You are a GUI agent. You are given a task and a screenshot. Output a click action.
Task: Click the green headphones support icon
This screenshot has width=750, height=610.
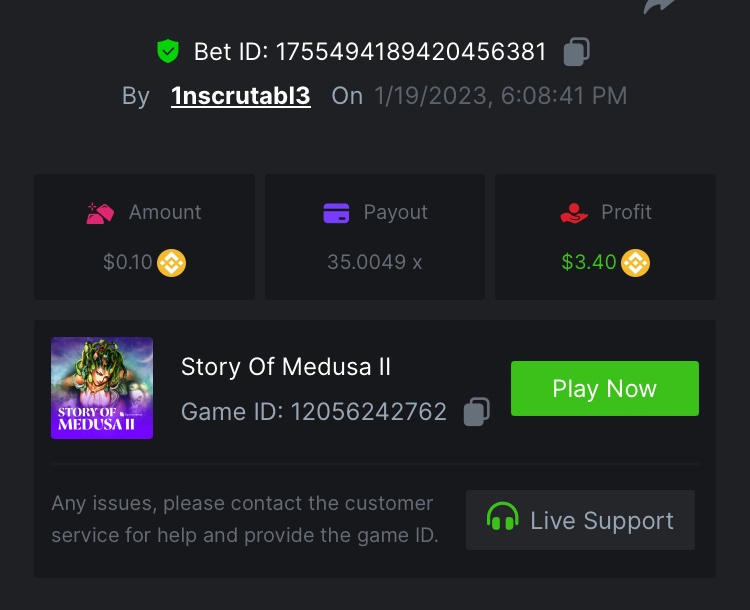502,519
